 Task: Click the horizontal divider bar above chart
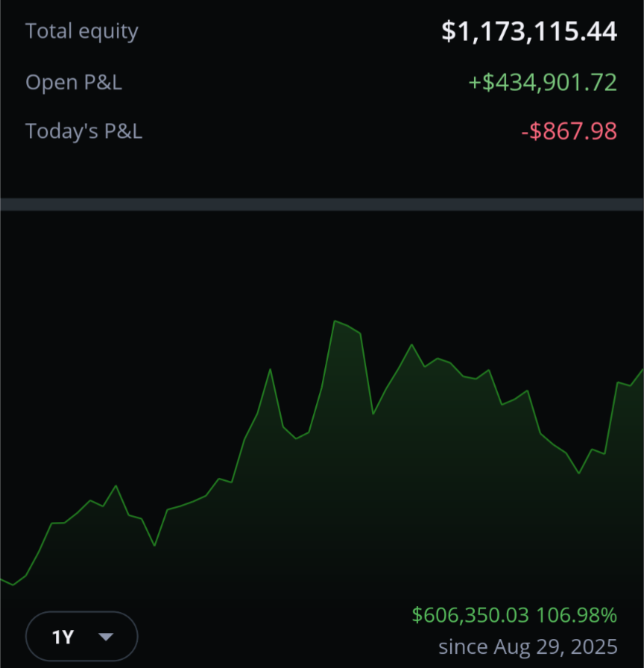click(322, 204)
